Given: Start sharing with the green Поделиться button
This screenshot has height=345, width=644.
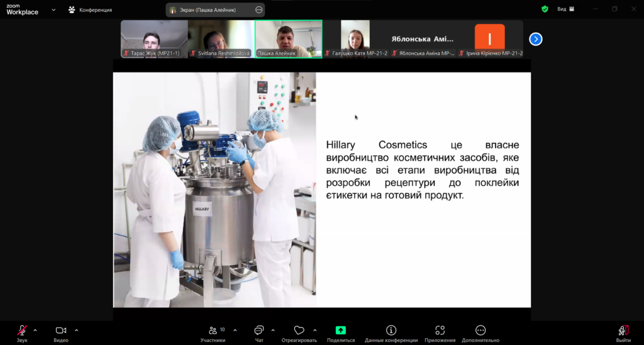Looking at the screenshot, I should (340, 331).
